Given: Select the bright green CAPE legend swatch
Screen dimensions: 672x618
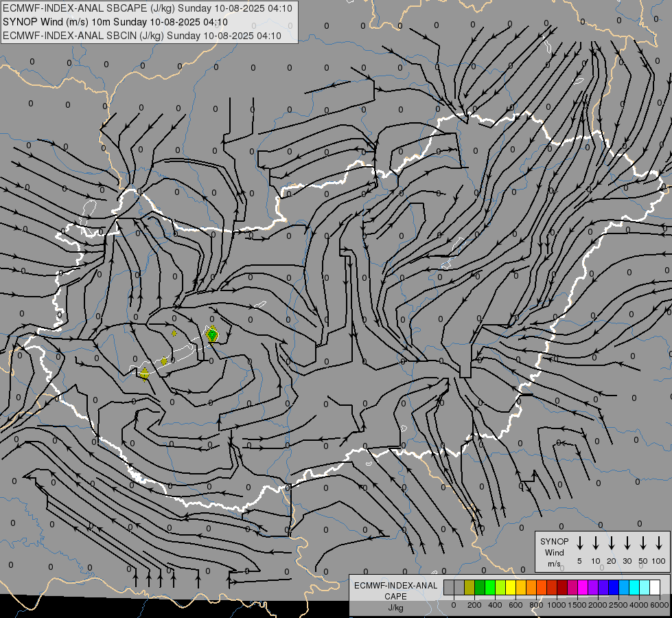Looking at the screenshot, I should (490, 587).
